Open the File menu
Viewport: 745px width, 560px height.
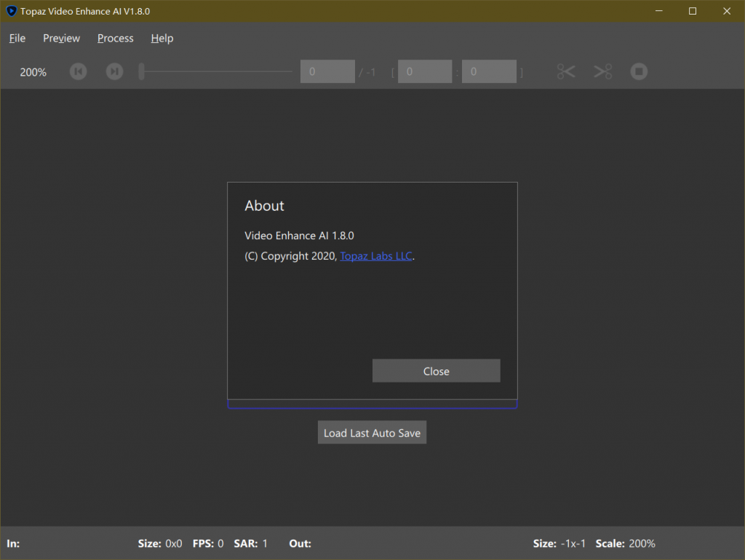point(17,38)
